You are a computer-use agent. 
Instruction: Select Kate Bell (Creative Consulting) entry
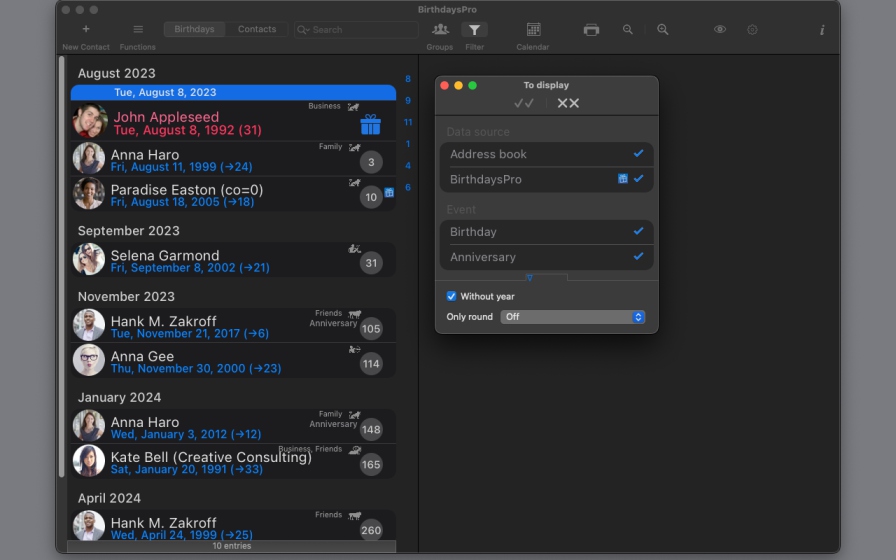point(233,461)
